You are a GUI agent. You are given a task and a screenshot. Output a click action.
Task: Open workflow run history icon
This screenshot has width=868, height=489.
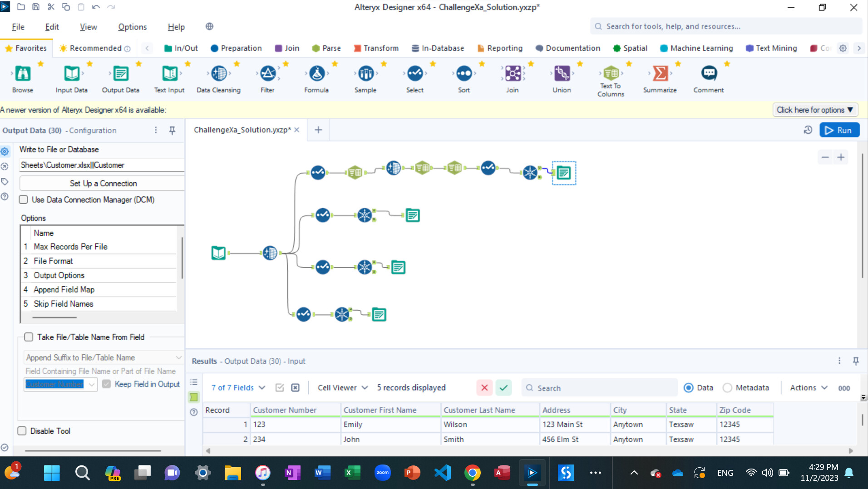[x=808, y=130]
